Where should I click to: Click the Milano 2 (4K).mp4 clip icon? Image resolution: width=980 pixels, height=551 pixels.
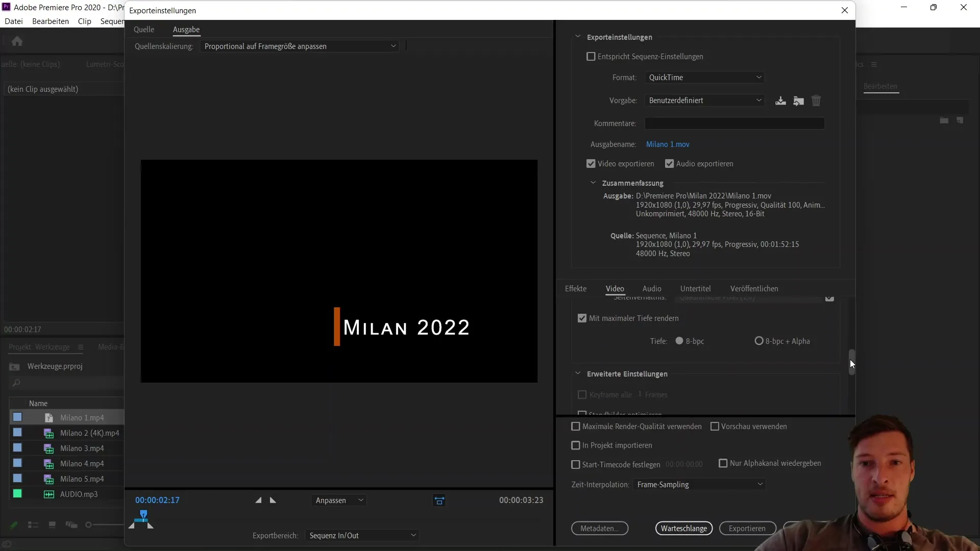tap(49, 433)
